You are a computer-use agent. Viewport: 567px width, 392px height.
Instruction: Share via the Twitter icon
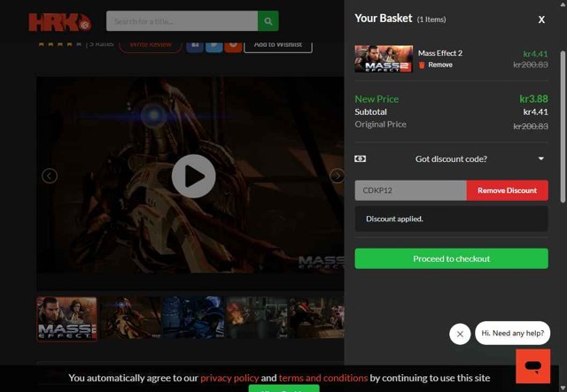[x=214, y=45]
